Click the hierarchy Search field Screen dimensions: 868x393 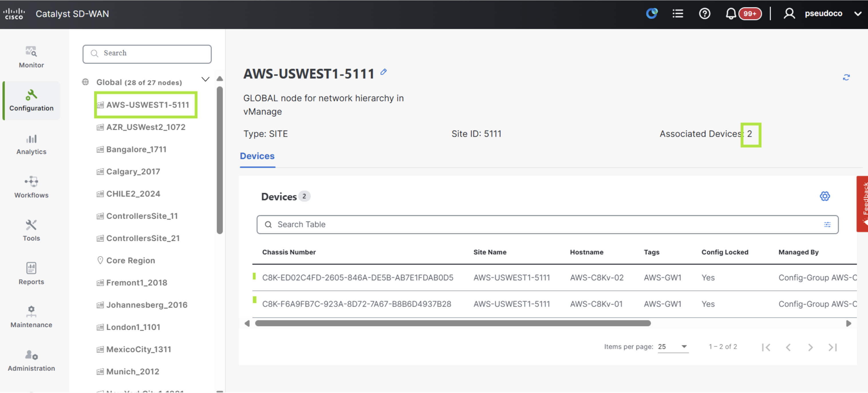(x=147, y=54)
